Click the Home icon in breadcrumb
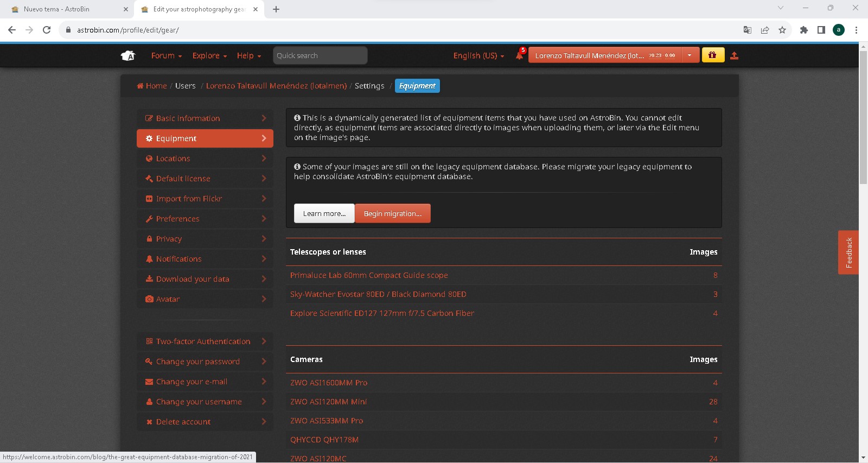The width and height of the screenshot is (868, 463). tap(140, 86)
